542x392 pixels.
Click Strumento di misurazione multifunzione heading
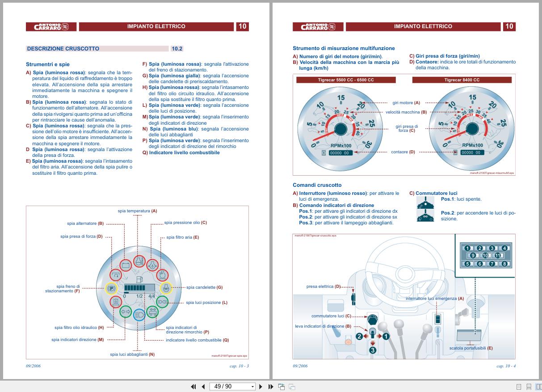pos(344,48)
